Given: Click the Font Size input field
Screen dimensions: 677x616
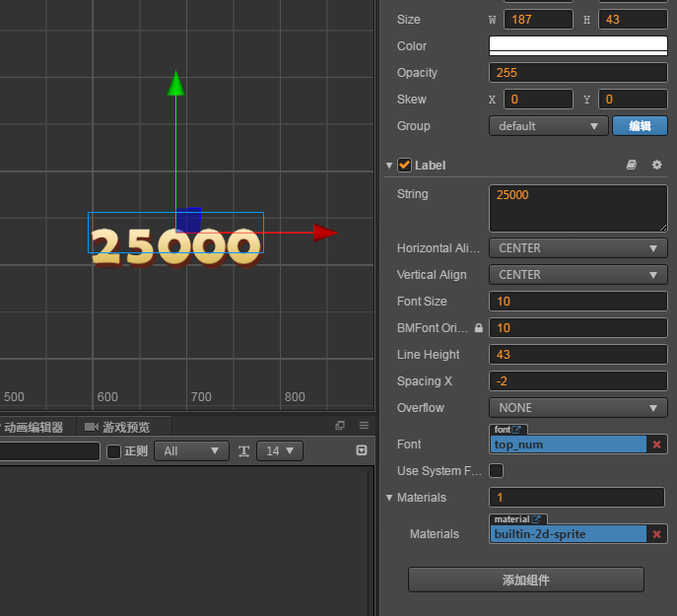Looking at the screenshot, I should [578, 302].
